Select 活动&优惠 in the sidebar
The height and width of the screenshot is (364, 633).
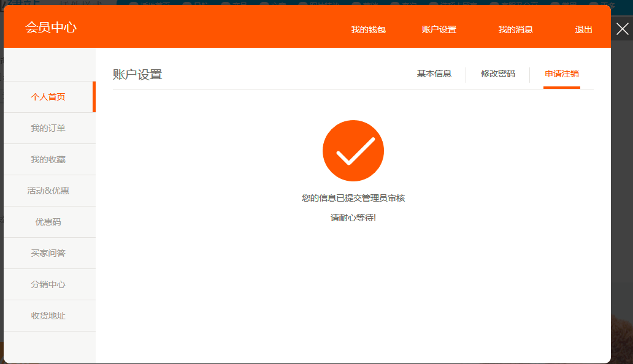[x=48, y=191]
